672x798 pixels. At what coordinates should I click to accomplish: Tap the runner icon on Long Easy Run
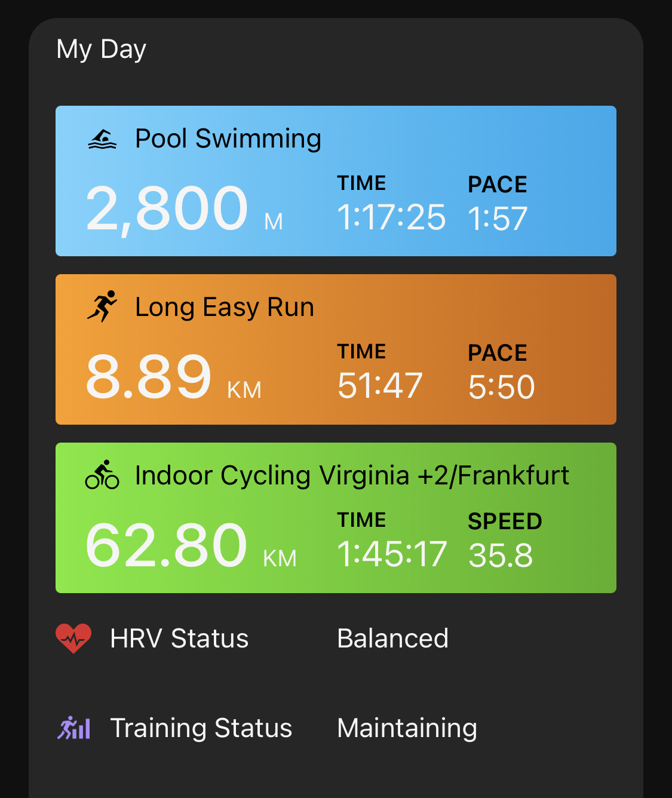click(102, 306)
